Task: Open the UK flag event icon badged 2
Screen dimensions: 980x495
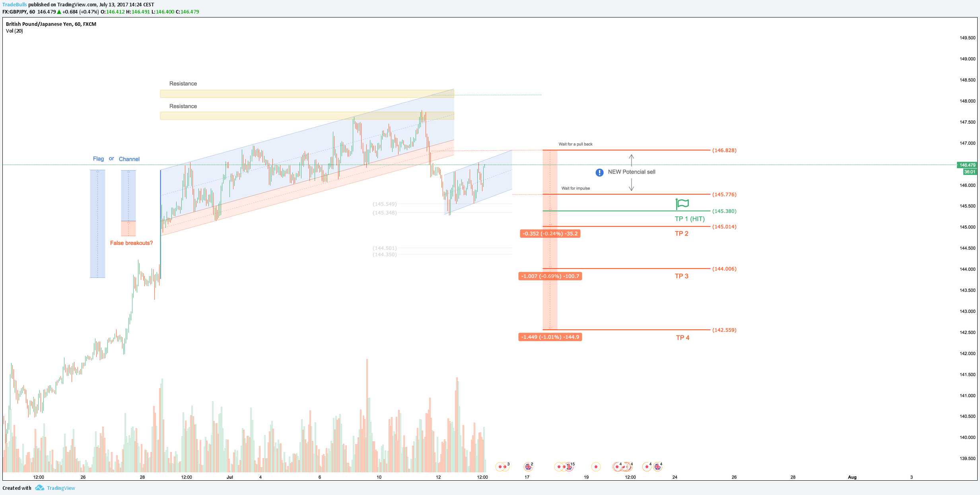Action: coord(528,466)
